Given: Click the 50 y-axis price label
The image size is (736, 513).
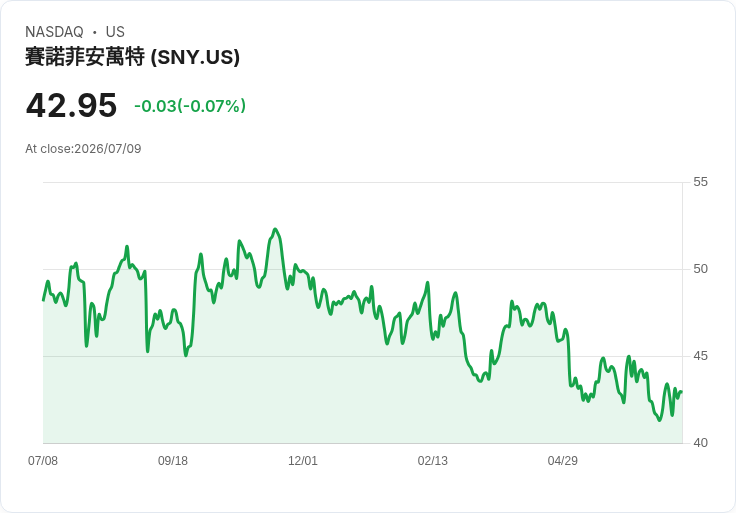Looking at the screenshot, I should click(x=700, y=269).
